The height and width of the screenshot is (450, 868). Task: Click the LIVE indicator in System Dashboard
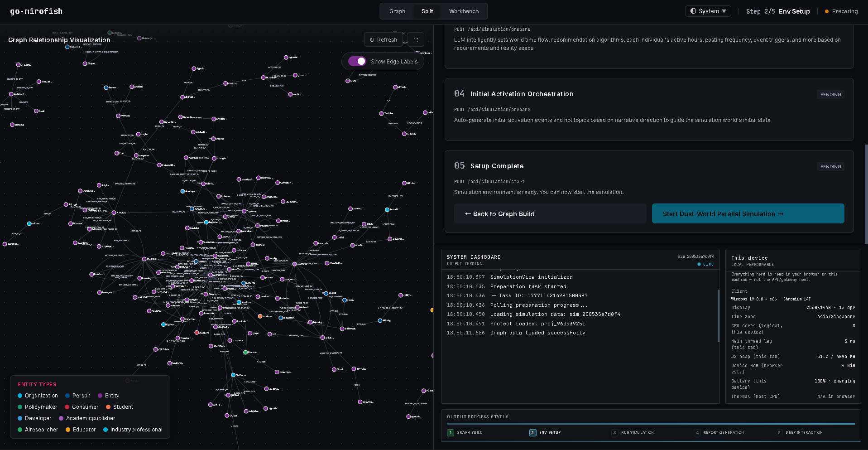click(705, 264)
